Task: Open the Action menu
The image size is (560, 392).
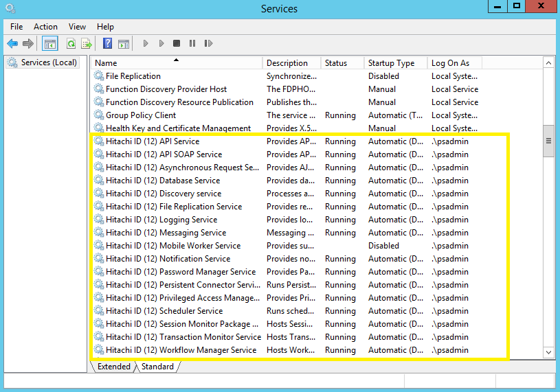Action: [45, 27]
